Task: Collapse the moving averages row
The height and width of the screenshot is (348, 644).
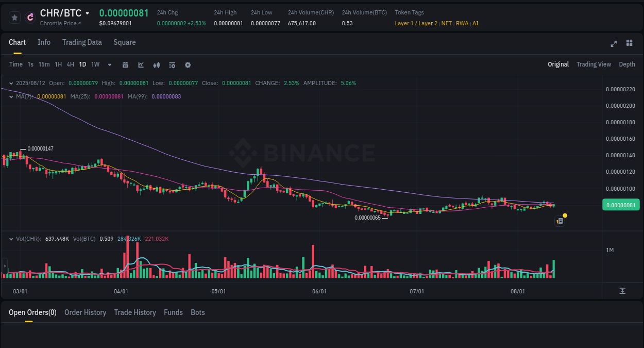Action: pos(11,96)
